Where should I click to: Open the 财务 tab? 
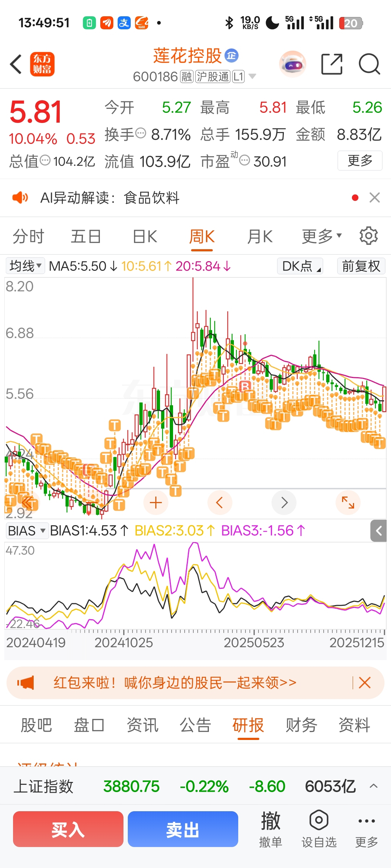tap(301, 725)
